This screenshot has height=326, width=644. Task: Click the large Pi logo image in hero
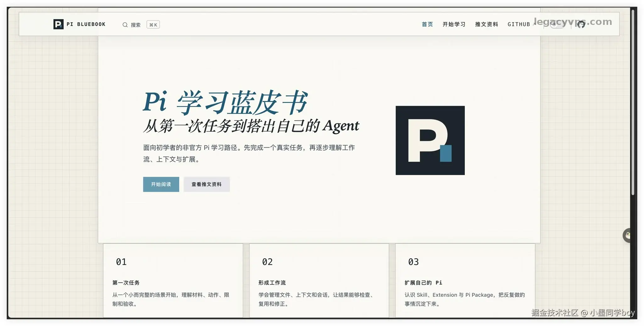click(430, 140)
